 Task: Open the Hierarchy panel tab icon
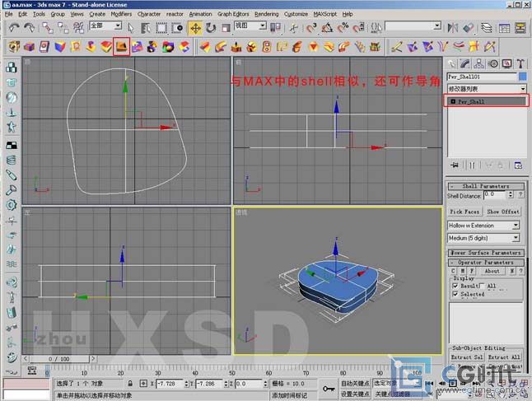(479, 63)
